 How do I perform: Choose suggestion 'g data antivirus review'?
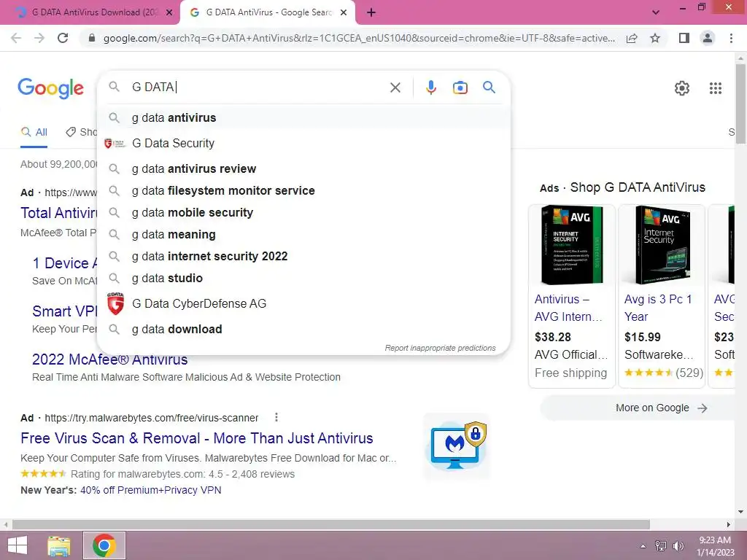pyautogui.click(x=303, y=169)
